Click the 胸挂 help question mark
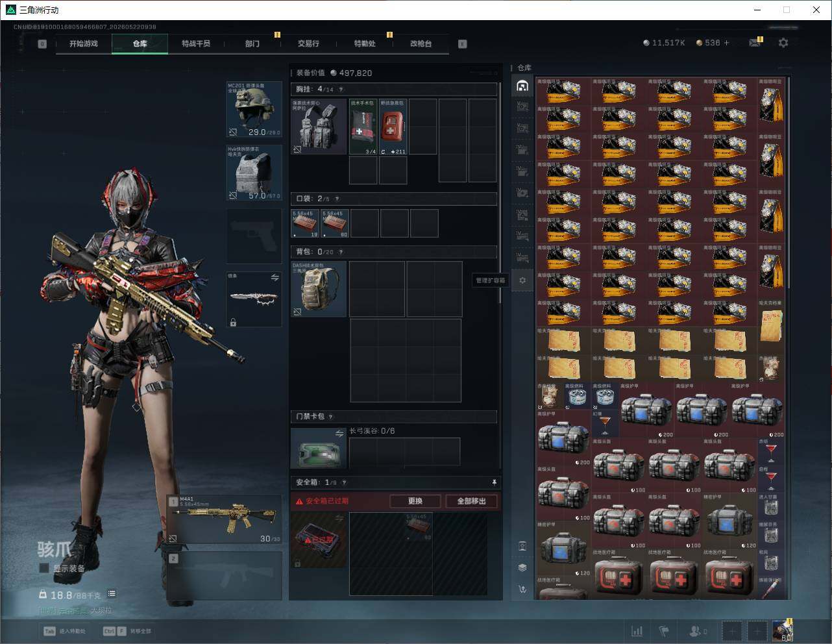The image size is (832, 644). point(341,90)
